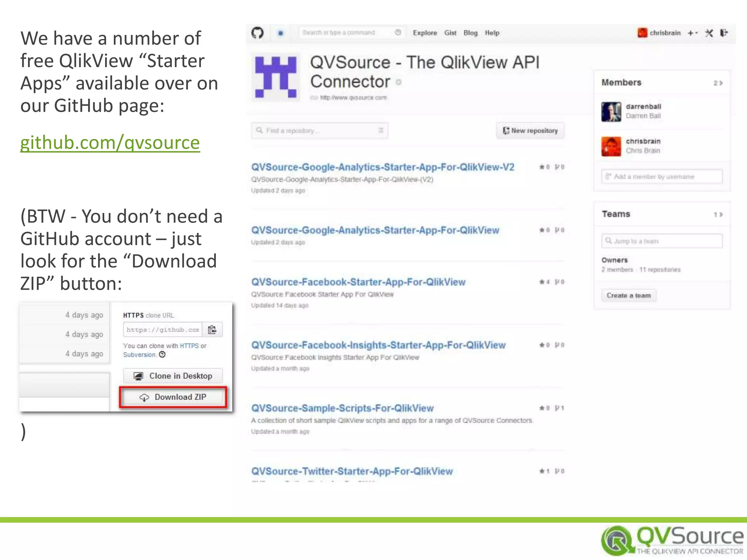Open QVSource-Facebook-Insights-Starter-App-For-QlikView repository

pos(378,345)
